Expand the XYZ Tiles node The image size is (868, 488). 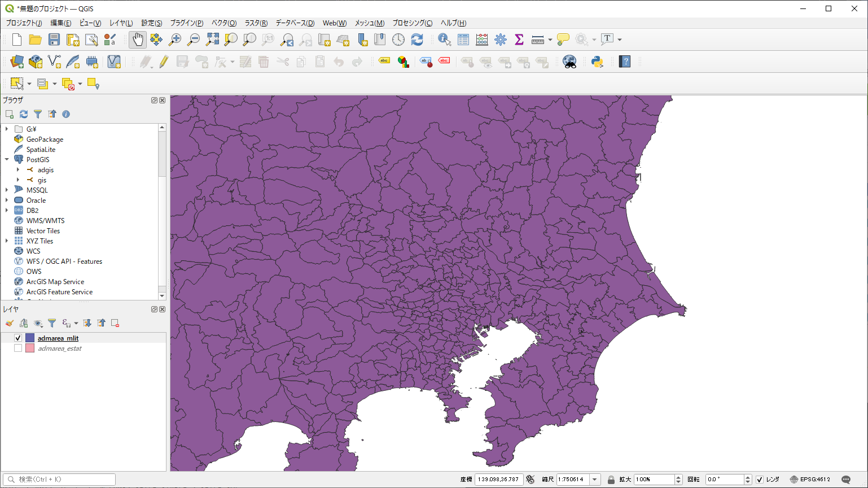point(7,241)
